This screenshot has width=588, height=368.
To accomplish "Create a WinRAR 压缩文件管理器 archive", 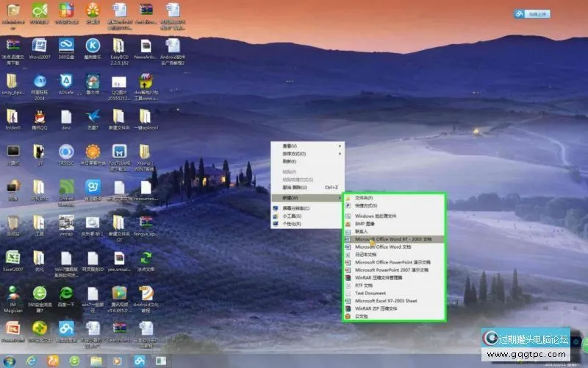I will tap(394, 277).
